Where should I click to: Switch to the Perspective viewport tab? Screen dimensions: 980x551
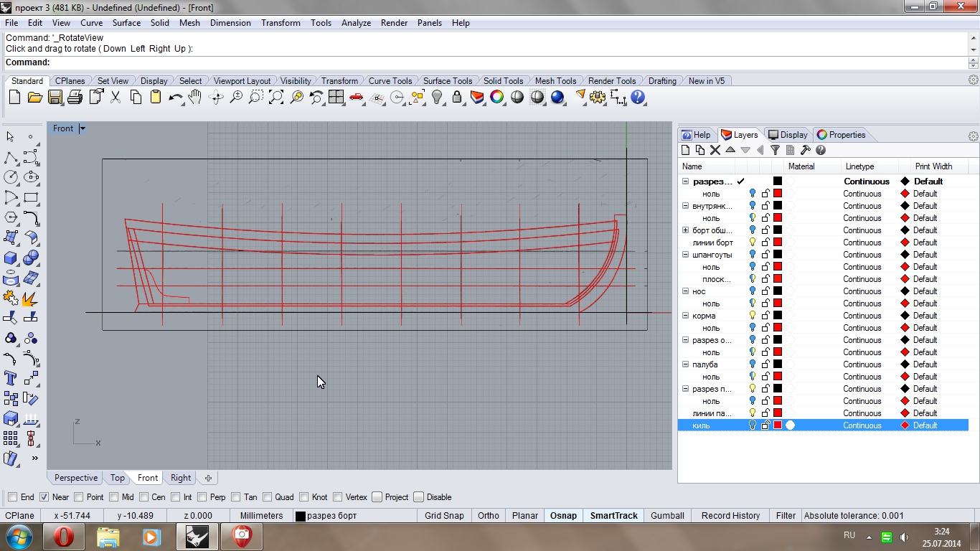coord(75,478)
